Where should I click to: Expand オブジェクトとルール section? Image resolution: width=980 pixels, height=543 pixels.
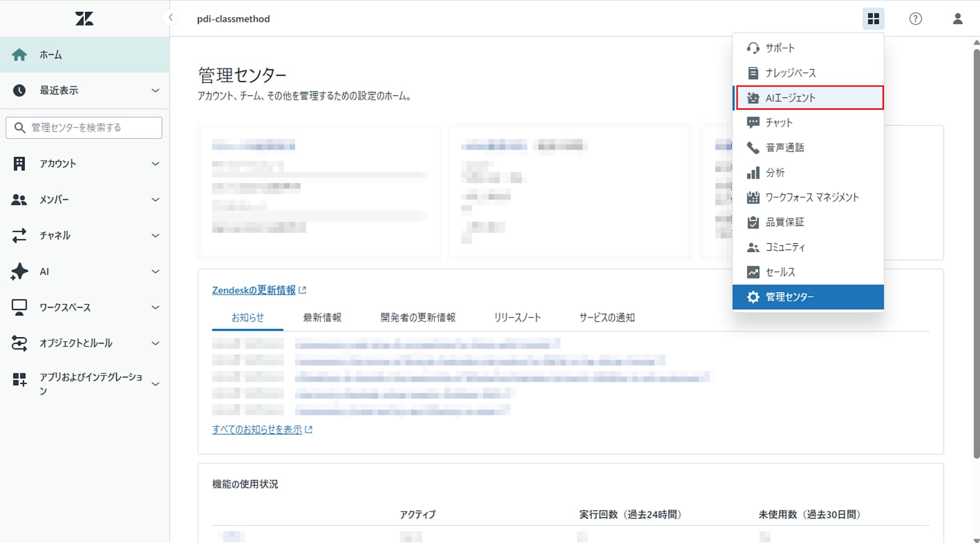coord(155,343)
